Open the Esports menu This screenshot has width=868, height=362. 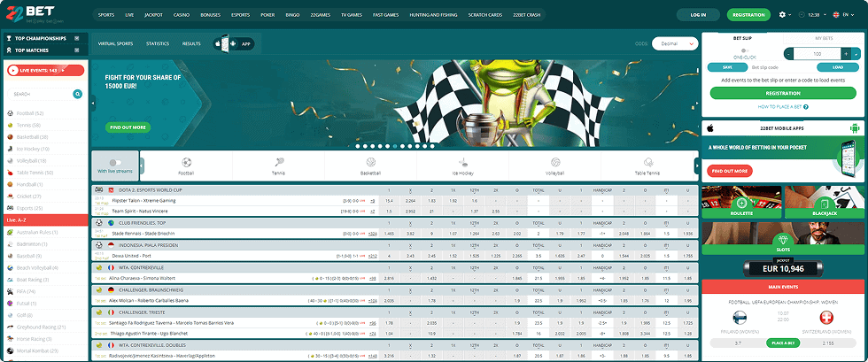(x=240, y=15)
